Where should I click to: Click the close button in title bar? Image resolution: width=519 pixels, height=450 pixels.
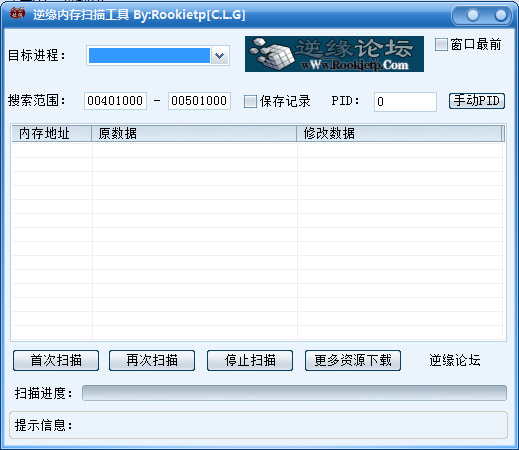coord(500,15)
